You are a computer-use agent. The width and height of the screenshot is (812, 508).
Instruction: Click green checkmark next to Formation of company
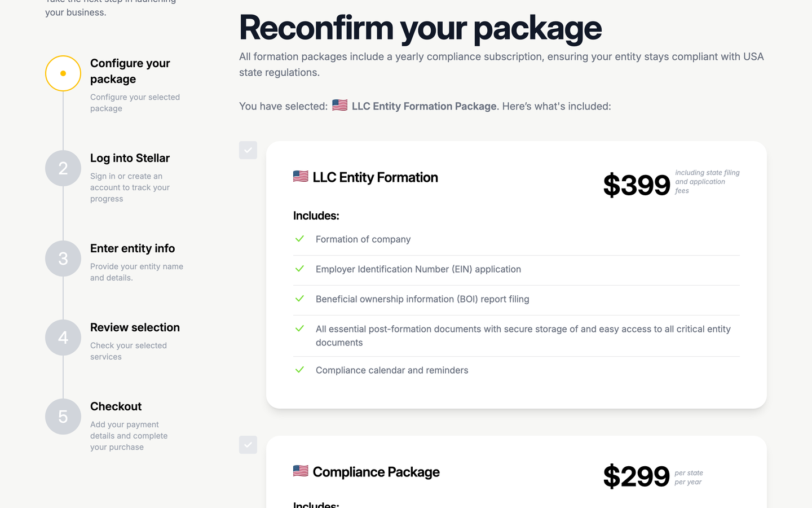pyautogui.click(x=299, y=239)
